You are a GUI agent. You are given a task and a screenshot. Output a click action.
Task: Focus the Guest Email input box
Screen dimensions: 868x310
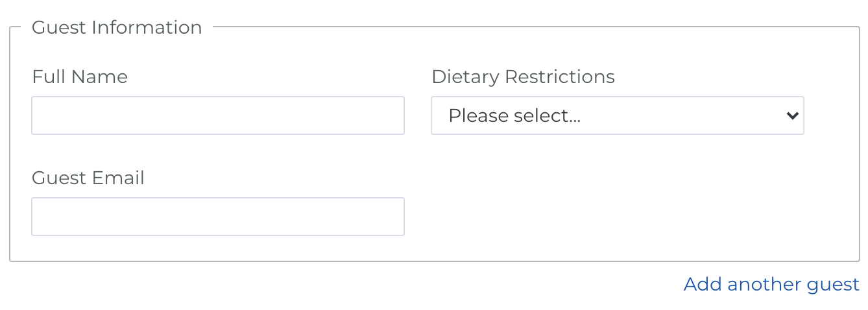point(217,217)
